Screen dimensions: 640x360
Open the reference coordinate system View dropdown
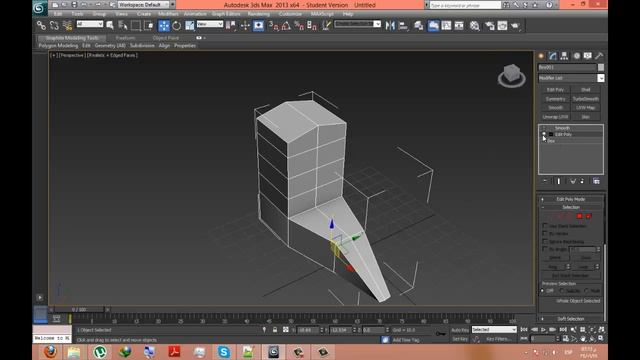[210, 24]
